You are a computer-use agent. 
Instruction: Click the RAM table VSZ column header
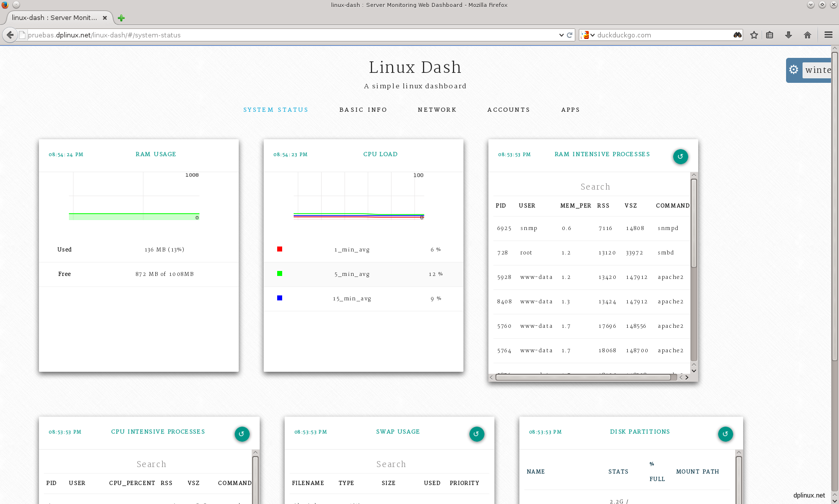(x=631, y=206)
